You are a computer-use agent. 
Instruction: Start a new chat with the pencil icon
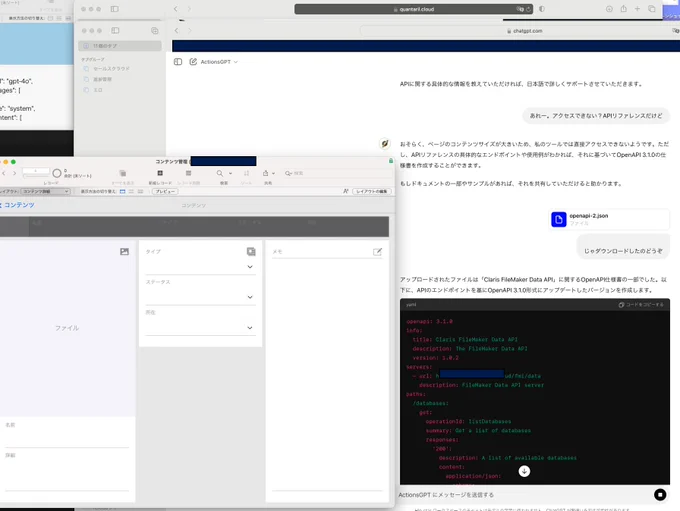tap(193, 62)
